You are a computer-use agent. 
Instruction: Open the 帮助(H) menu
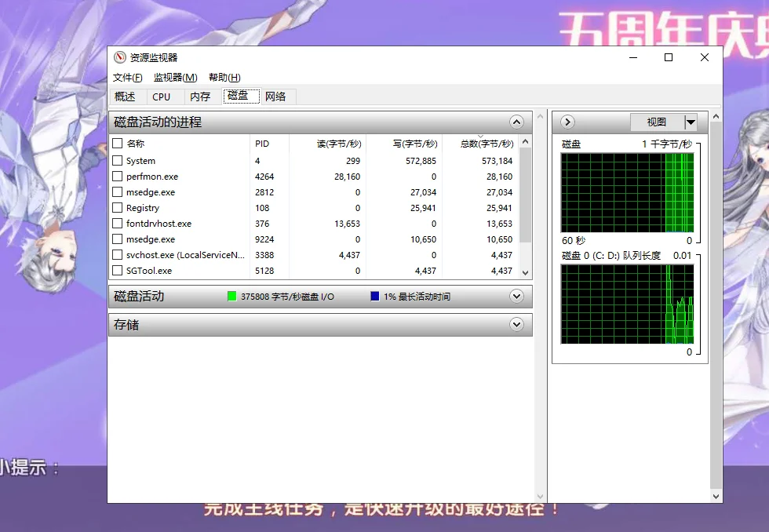pos(224,78)
